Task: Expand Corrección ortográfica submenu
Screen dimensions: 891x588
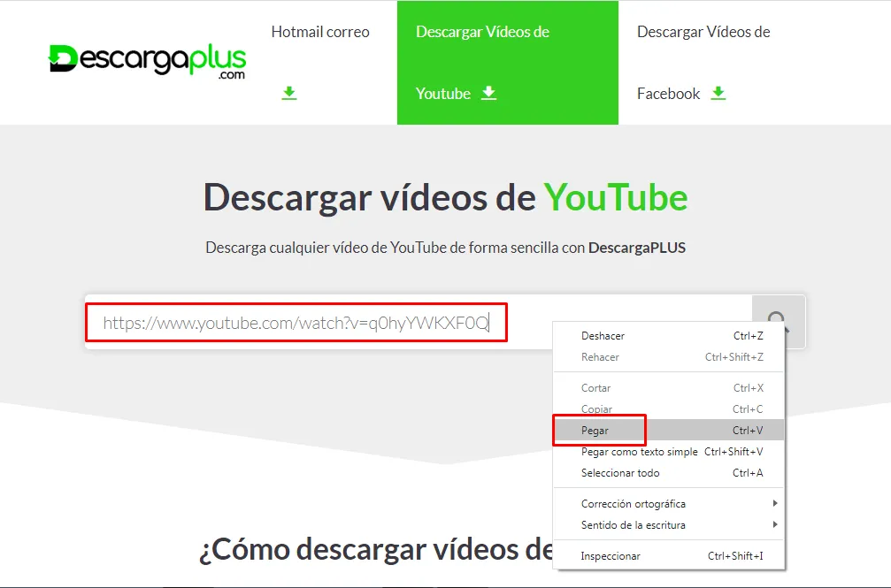Action: (x=669, y=503)
